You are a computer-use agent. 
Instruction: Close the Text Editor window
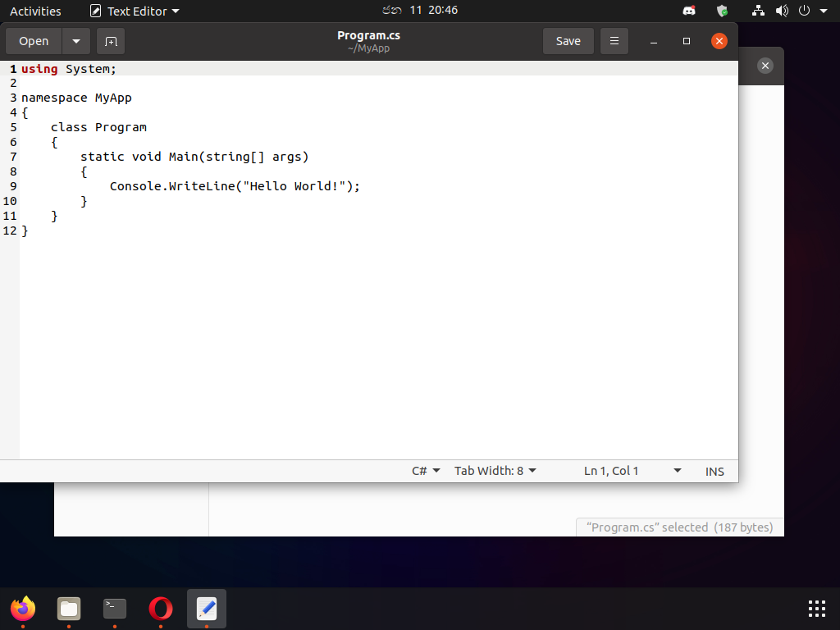click(x=719, y=41)
